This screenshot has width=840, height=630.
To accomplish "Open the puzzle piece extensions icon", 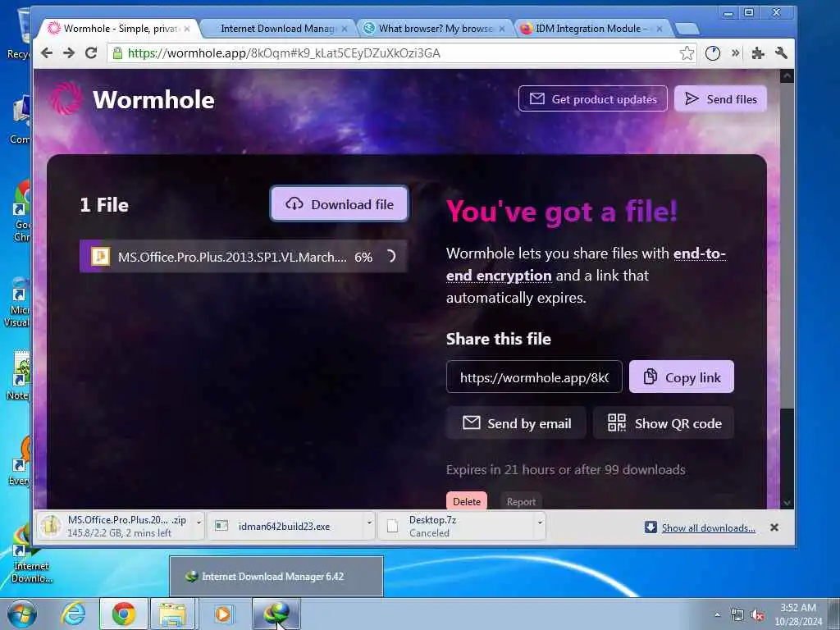I will 757,53.
